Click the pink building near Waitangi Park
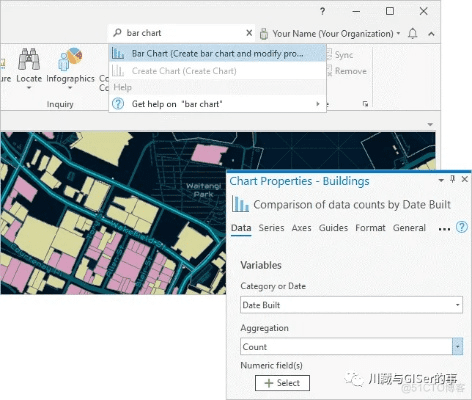The image size is (472, 400). coord(209,154)
